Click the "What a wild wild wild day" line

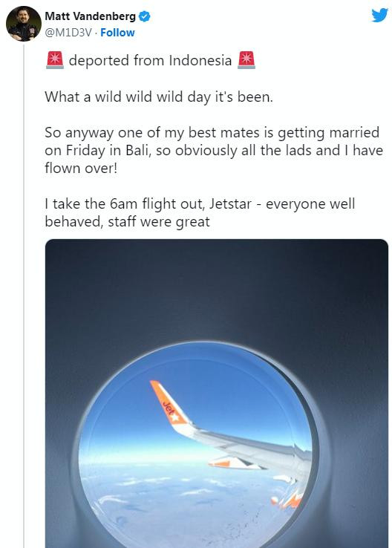click(159, 97)
